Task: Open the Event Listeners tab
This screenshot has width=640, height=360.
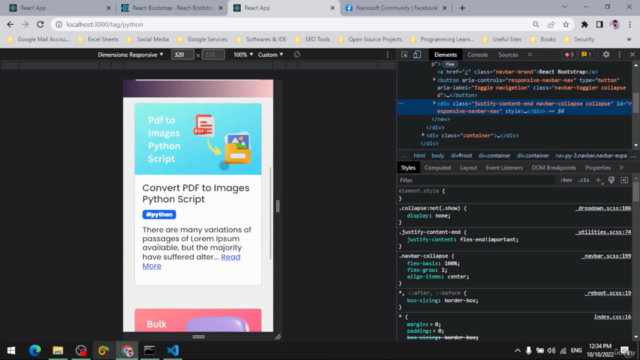Action: pyautogui.click(x=504, y=168)
